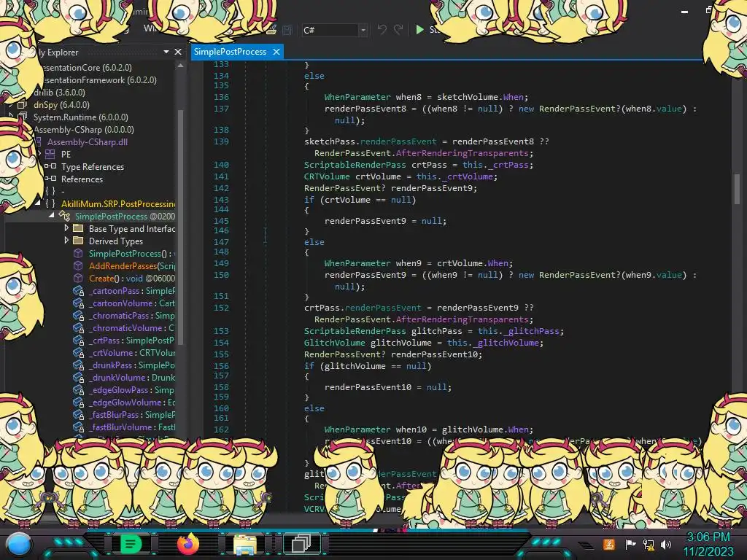Select the _cartoonVolume field

(132, 303)
